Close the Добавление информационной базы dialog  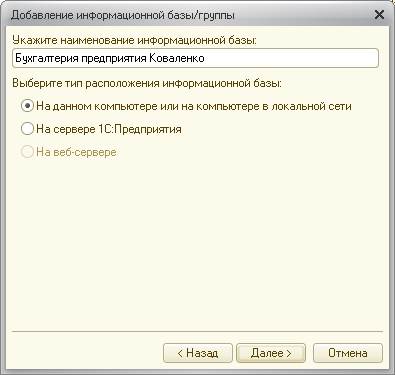(379, 15)
